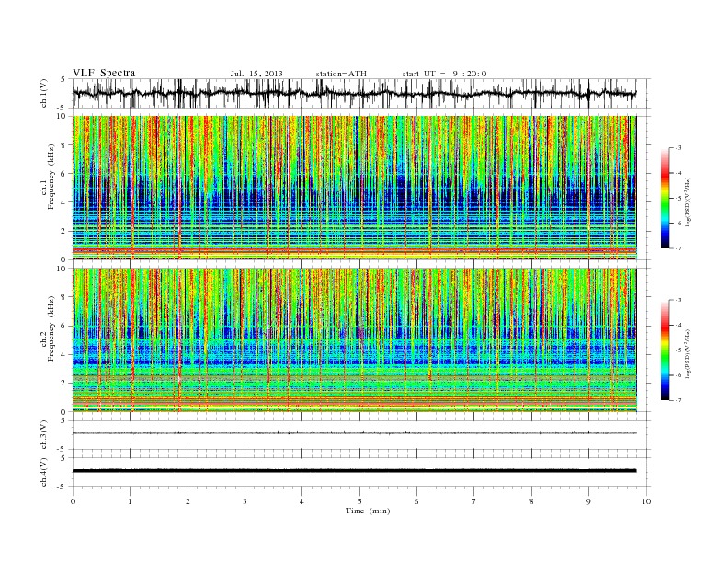Viewport: 728px width, 563px height.
Task: Click the lower 'log(PSD)(V²/Hz)' colorbar label
Action: (x=689, y=352)
